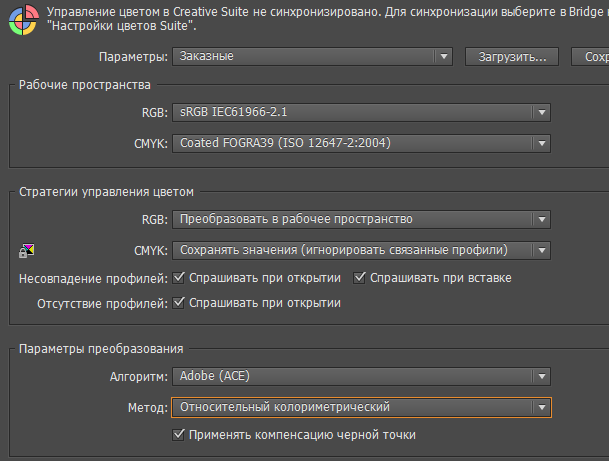
Task: Toggle profile mismatch Спрашивать при открытии checkbox
Action: tap(179, 278)
